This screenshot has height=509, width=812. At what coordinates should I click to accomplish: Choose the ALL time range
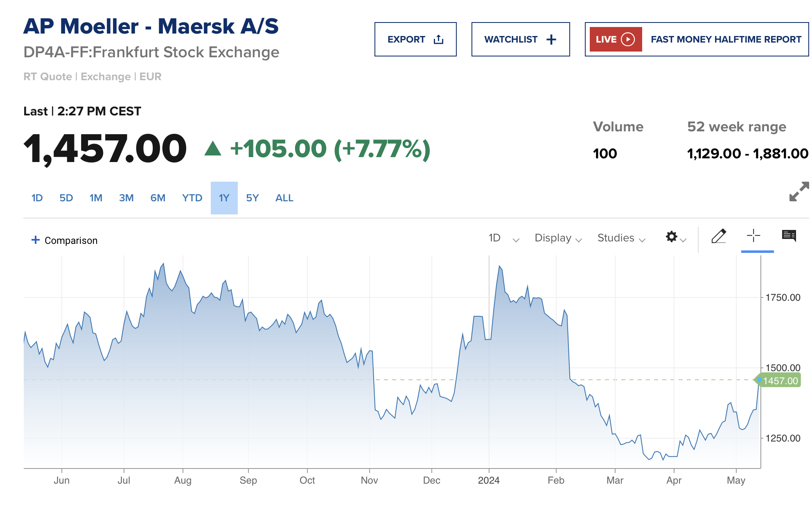pos(284,198)
